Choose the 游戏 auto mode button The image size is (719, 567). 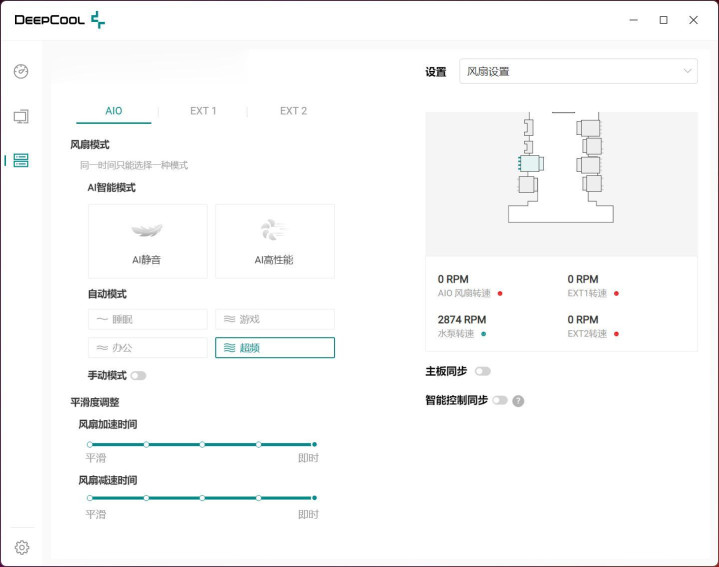(x=274, y=319)
